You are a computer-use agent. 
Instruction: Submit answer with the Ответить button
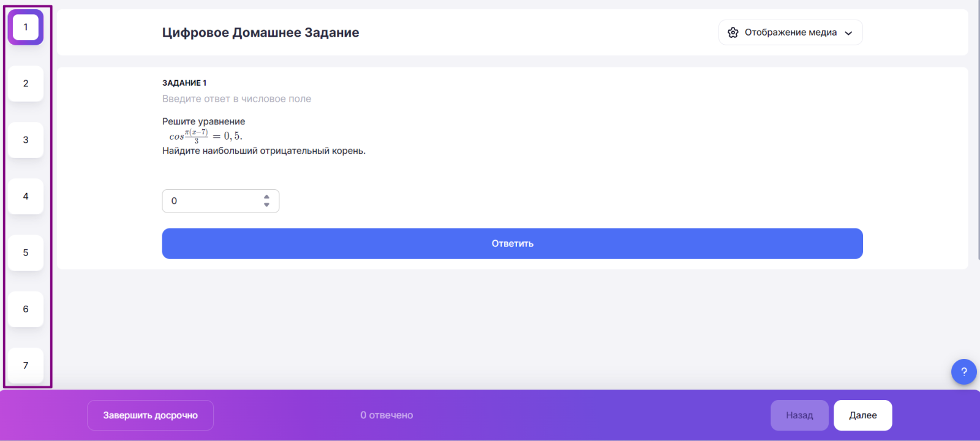512,244
